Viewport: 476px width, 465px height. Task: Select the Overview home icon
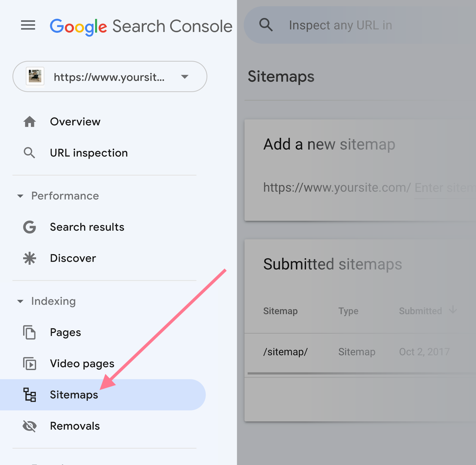29,121
